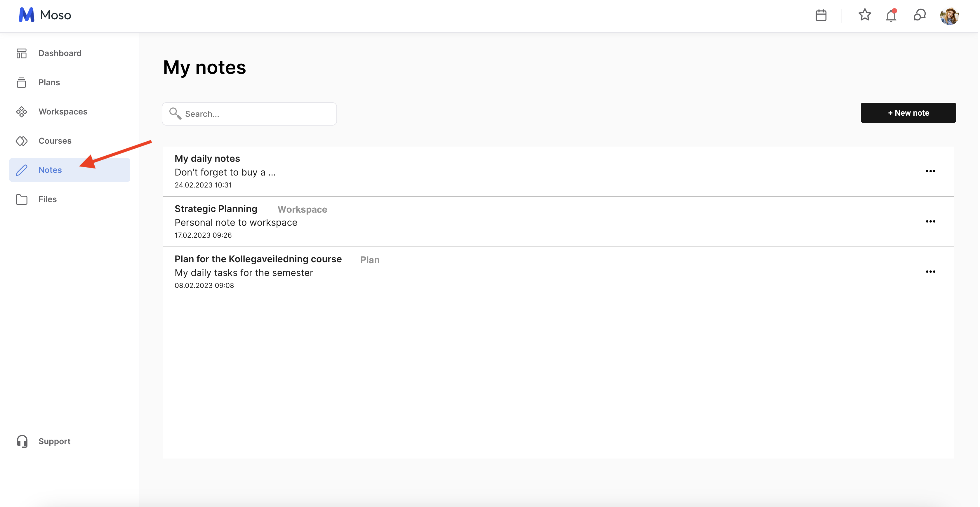Click the Files folder icon
The width and height of the screenshot is (980, 507).
pyautogui.click(x=22, y=199)
